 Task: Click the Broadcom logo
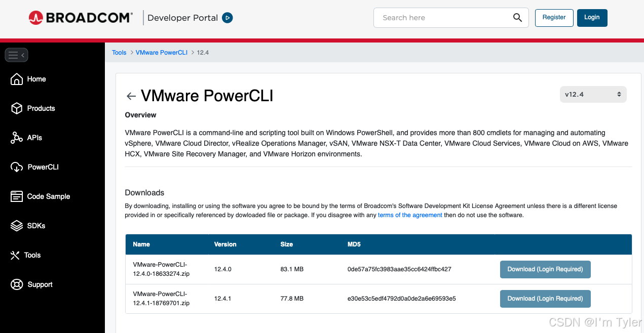point(81,18)
